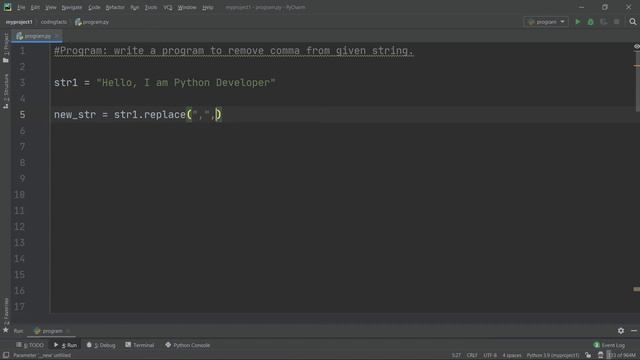Change UTF-8 file encoding in status bar
The width and height of the screenshot is (640, 360).
pos(490,356)
